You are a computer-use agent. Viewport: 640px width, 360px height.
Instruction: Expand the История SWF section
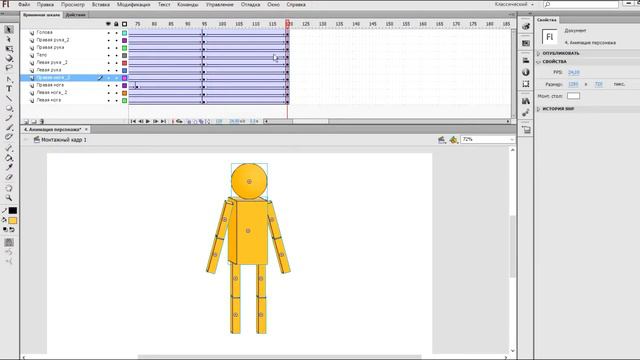[x=538, y=109]
